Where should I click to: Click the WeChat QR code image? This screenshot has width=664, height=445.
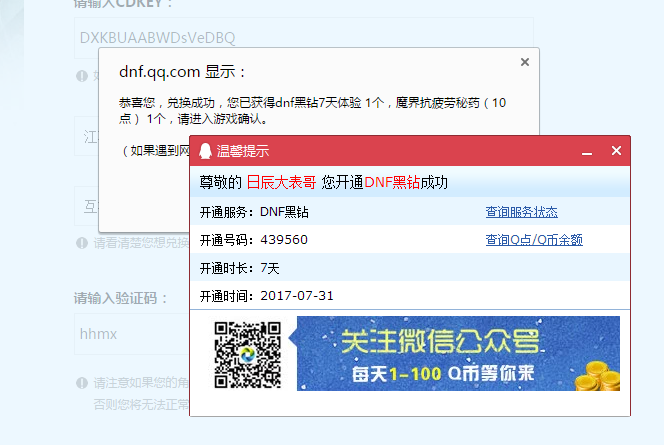(x=247, y=355)
